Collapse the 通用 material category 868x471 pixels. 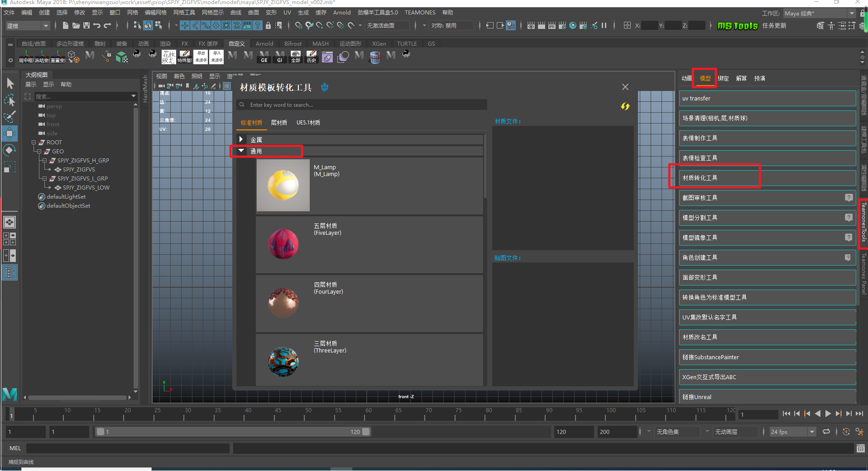[x=241, y=151]
